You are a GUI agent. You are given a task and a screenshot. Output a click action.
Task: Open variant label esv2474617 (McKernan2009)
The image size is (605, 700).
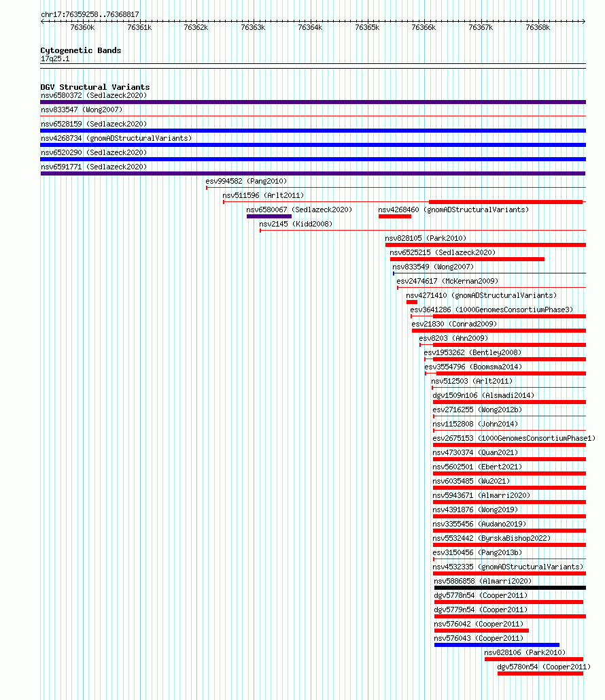click(447, 281)
